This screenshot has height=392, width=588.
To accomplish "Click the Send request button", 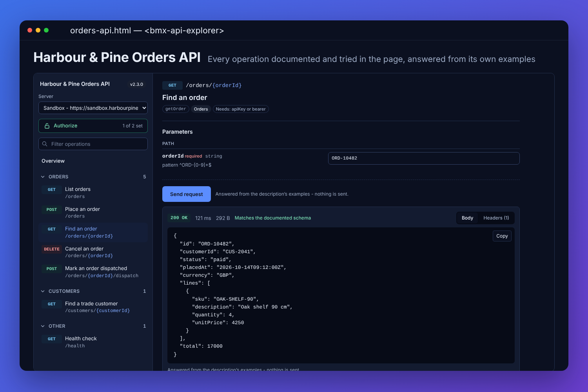I will click(187, 194).
